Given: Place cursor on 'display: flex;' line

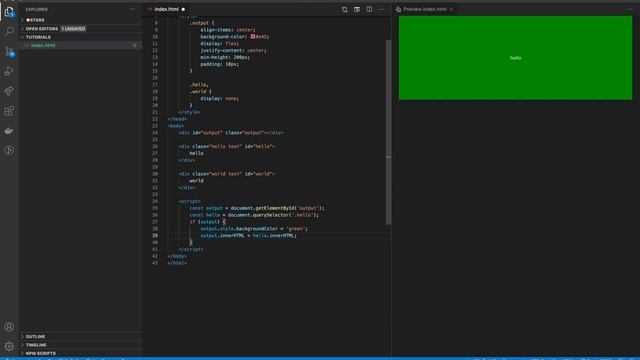Looking at the screenshot, I should [x=219, y=43].
